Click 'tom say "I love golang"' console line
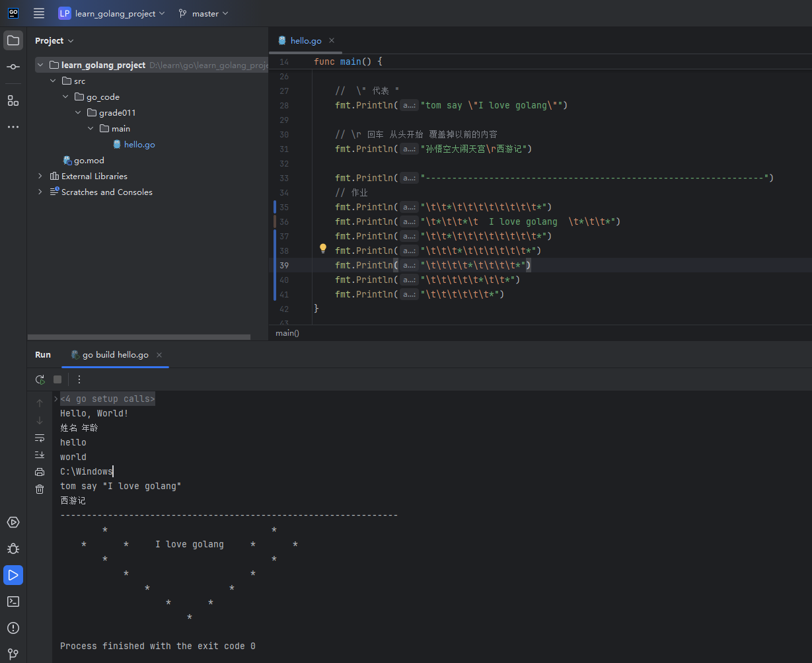Image resolution: width=812 pixels, height=663 pixels. click(121, 486)
